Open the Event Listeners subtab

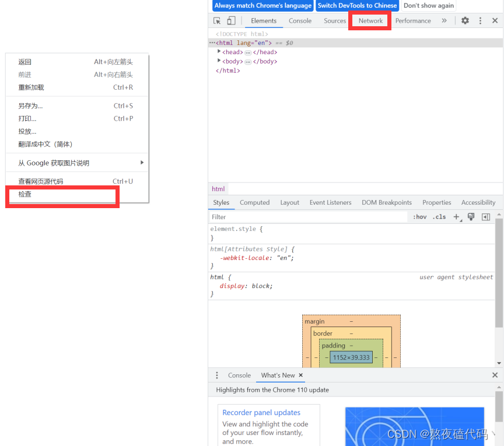(330, 203)
